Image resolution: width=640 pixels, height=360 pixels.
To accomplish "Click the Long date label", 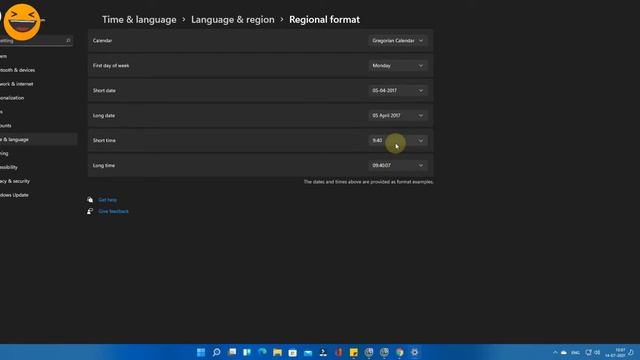I will 104,116.
